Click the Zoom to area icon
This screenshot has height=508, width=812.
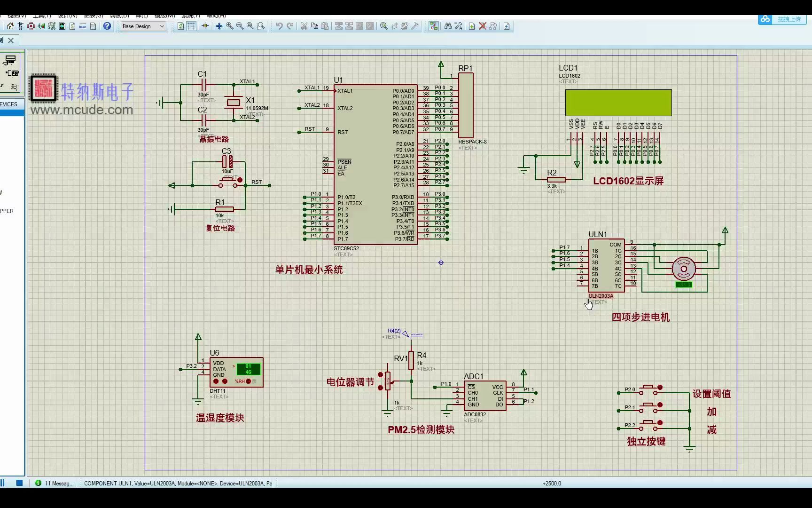coord(261,26)
